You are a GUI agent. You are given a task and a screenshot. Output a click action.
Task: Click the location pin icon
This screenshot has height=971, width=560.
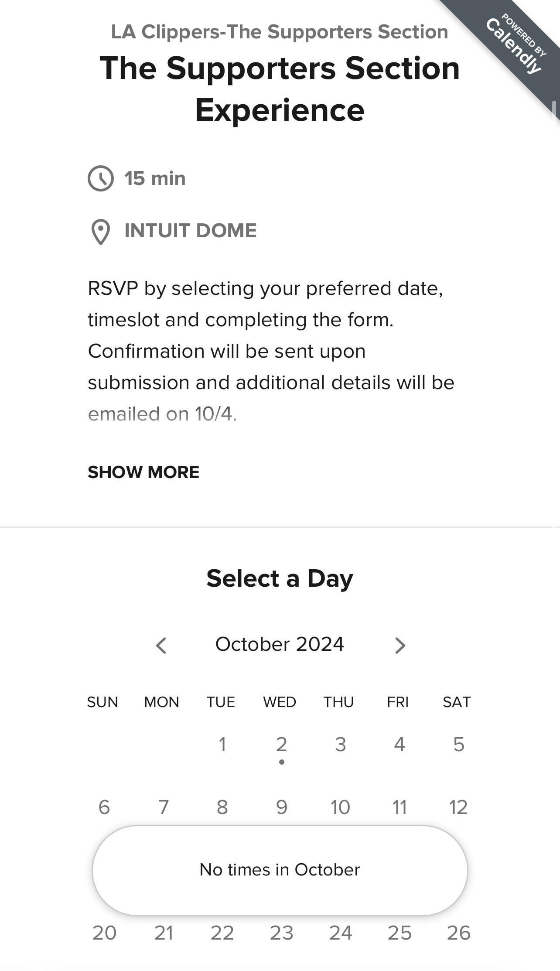101,232
